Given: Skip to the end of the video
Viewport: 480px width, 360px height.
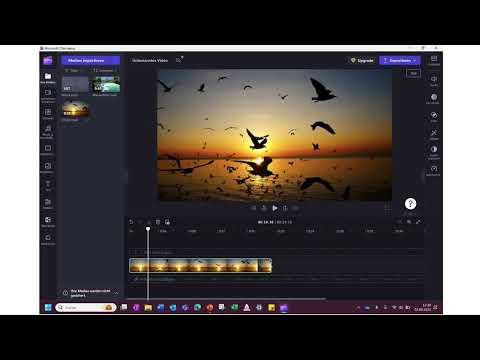Looking at the screenshot, I should tap(296, 208).
